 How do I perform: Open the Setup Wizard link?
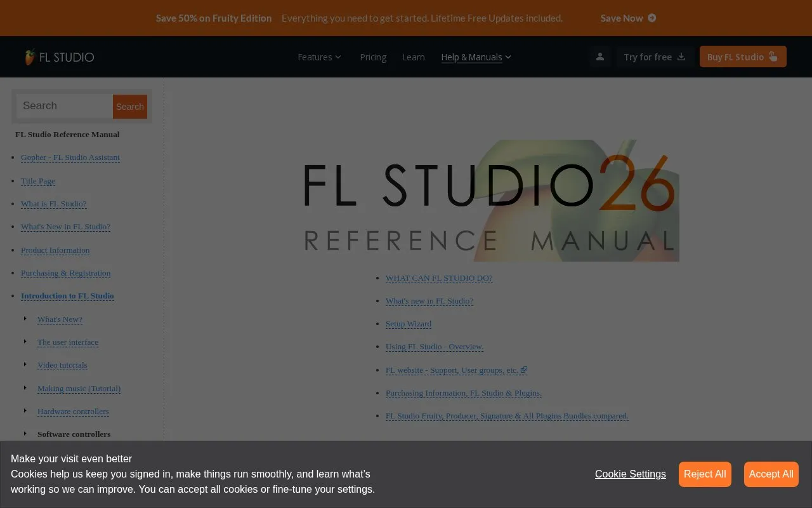(x=409, y=324)
